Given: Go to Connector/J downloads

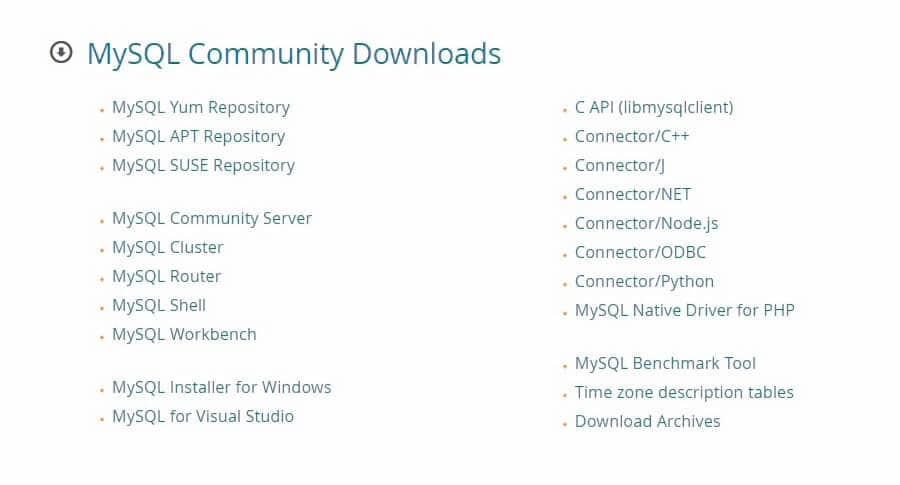Looking at the screenshot, I should (619, 165).
